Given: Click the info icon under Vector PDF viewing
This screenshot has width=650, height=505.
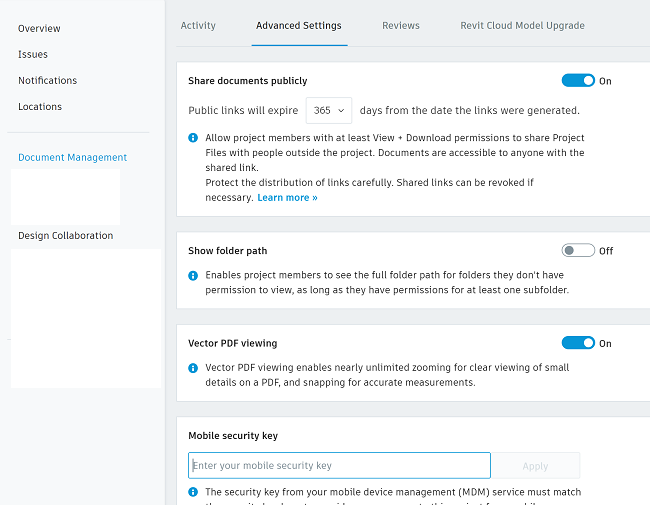Looking at the screenshot, I should point(194,368).
